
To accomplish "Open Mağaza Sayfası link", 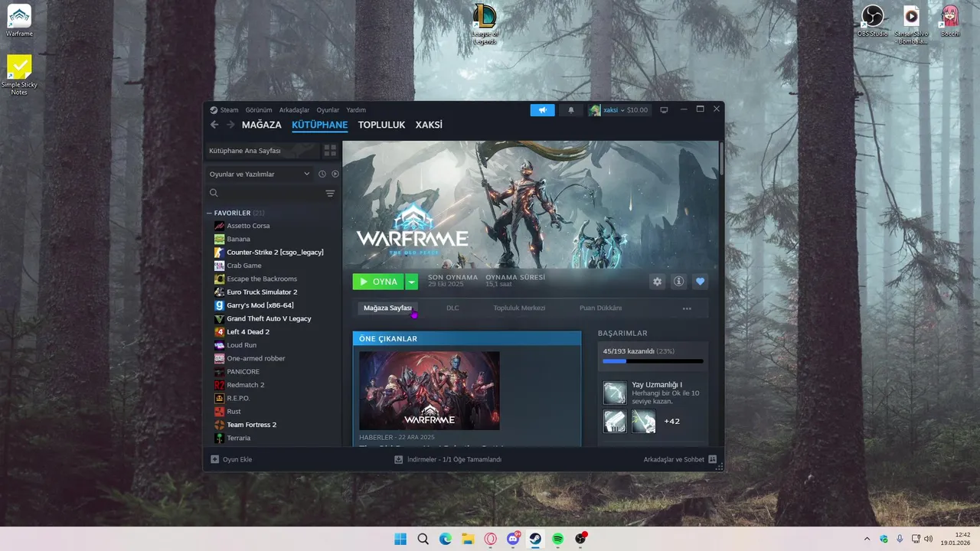I will (387, 308).
